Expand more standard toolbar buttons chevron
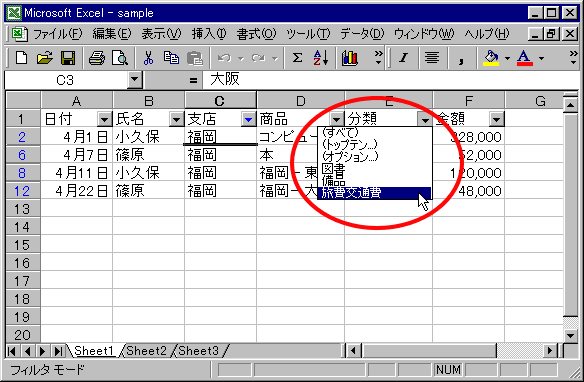This screenshot has height=382, width=584. click(x=378, y=57)
